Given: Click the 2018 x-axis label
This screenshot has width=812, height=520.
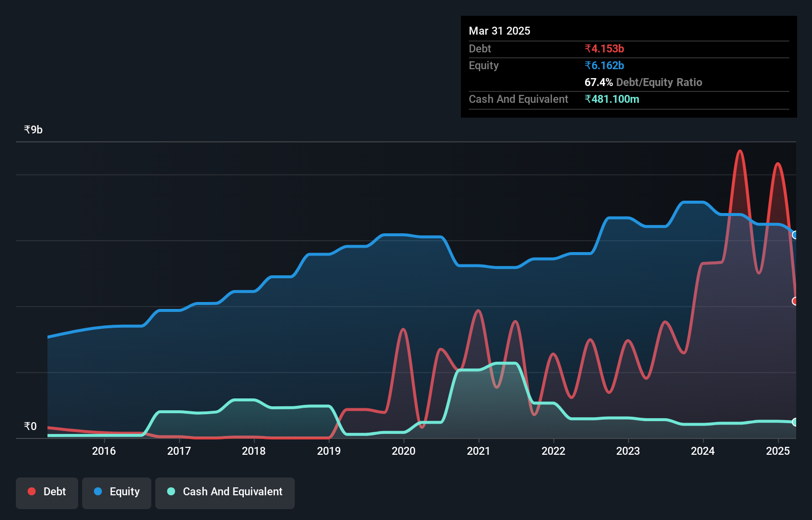Looking at the screenshot, I should coord(254,451).
